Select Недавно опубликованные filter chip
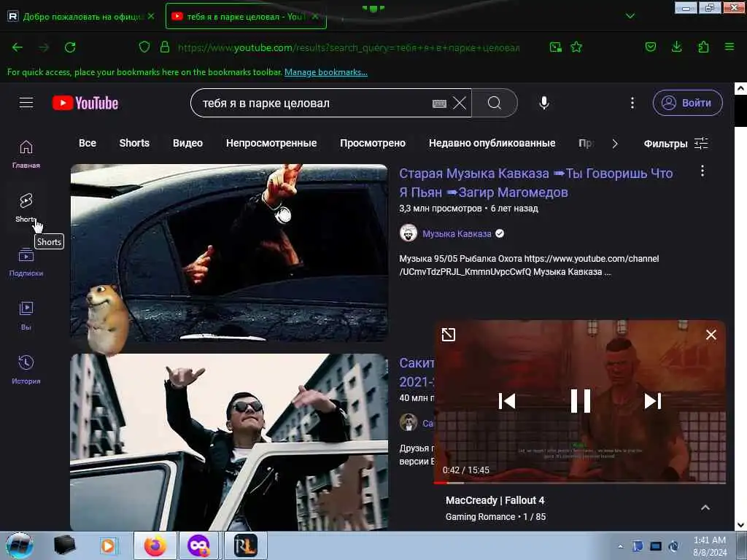747x560 pixels. 492,143
